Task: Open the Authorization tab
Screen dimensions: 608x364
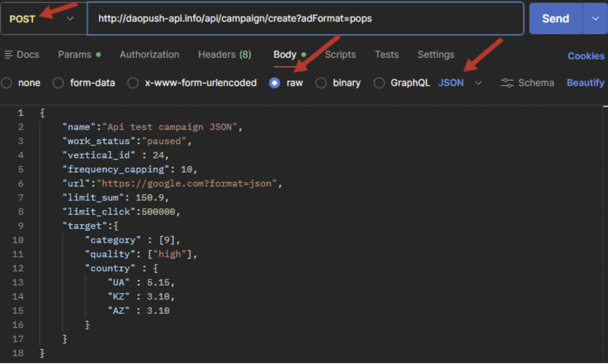Action: coord(149,55)
